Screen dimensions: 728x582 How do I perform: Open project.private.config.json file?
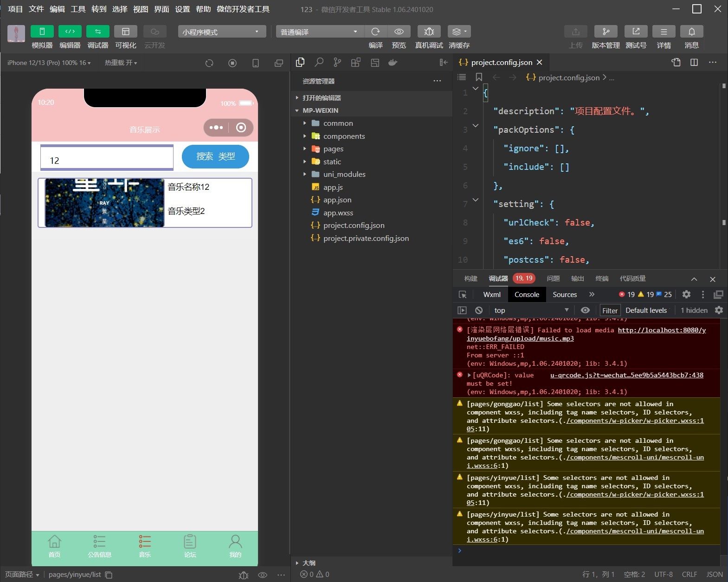(x=366, y=238)
